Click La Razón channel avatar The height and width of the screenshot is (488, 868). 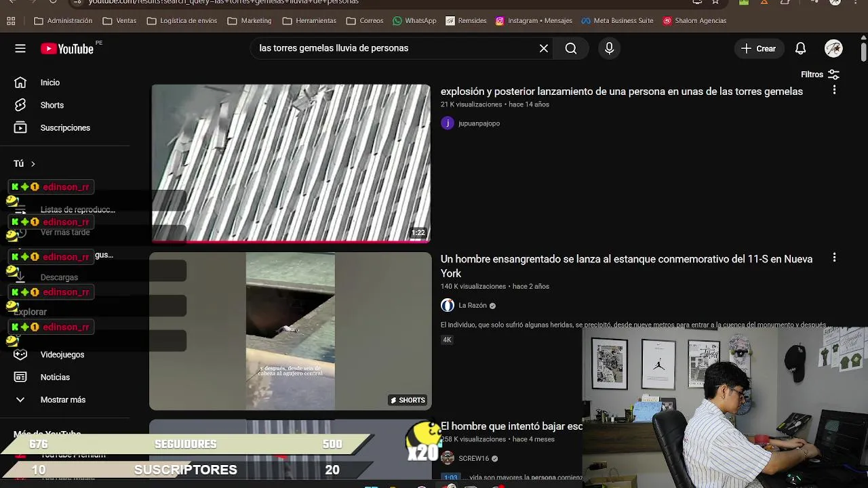tap(448, 305)
